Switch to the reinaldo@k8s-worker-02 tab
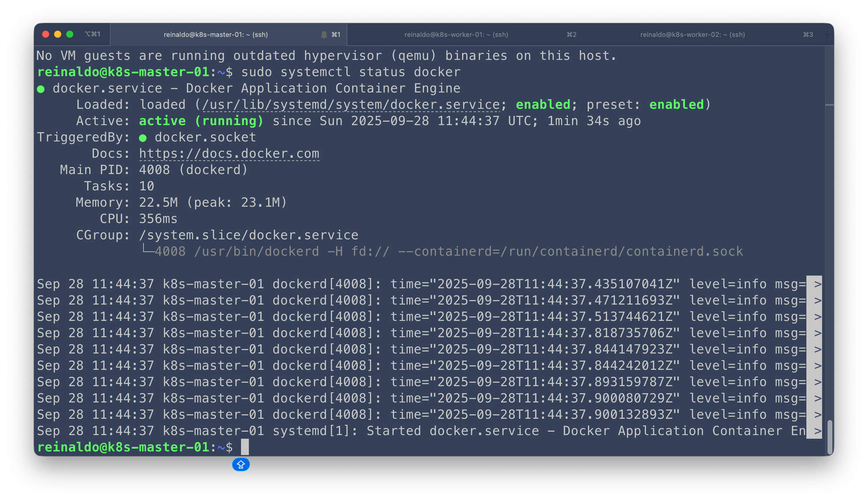The image size is (868, 501). [x=692, y=35]
